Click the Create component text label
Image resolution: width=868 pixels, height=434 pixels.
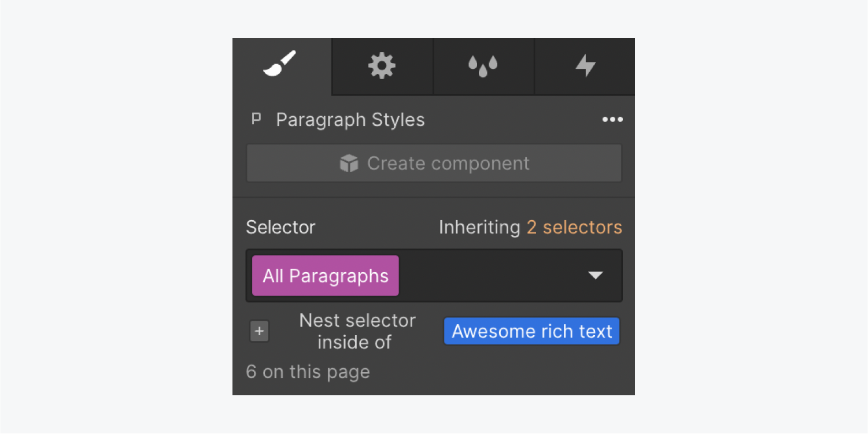[448, 164]
